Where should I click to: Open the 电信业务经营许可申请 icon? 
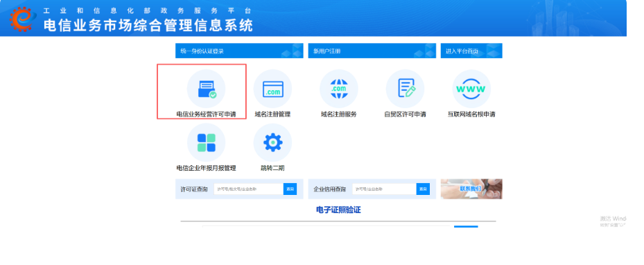pos(206,89)
